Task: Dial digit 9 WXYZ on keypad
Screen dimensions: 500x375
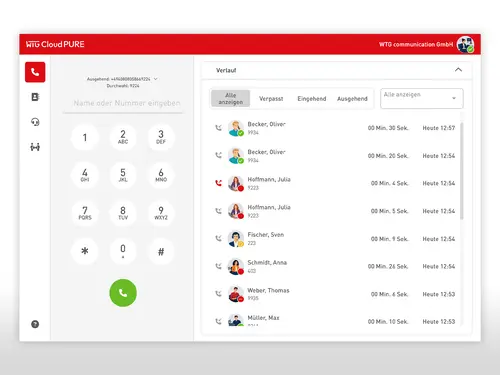Action: 161,213
